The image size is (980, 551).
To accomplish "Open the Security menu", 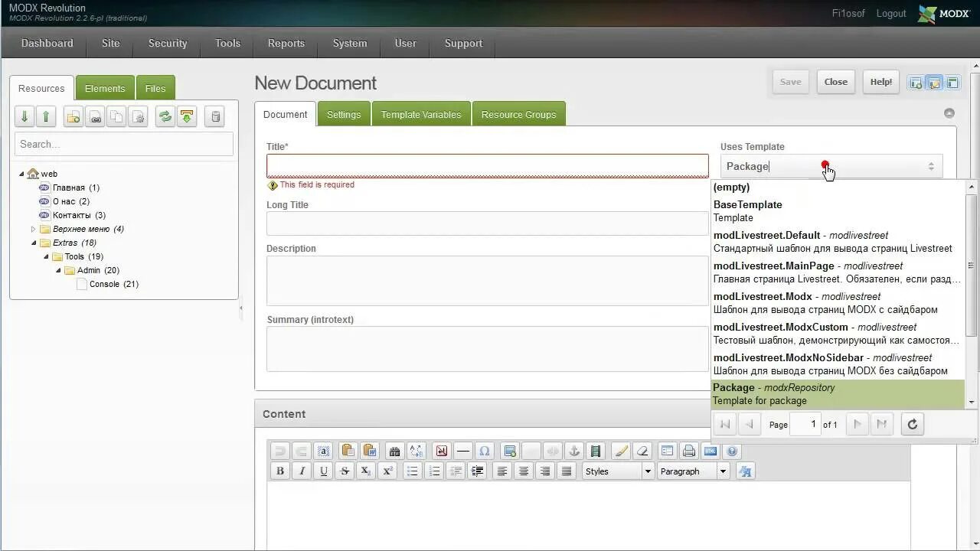I will tap(168, 44).
